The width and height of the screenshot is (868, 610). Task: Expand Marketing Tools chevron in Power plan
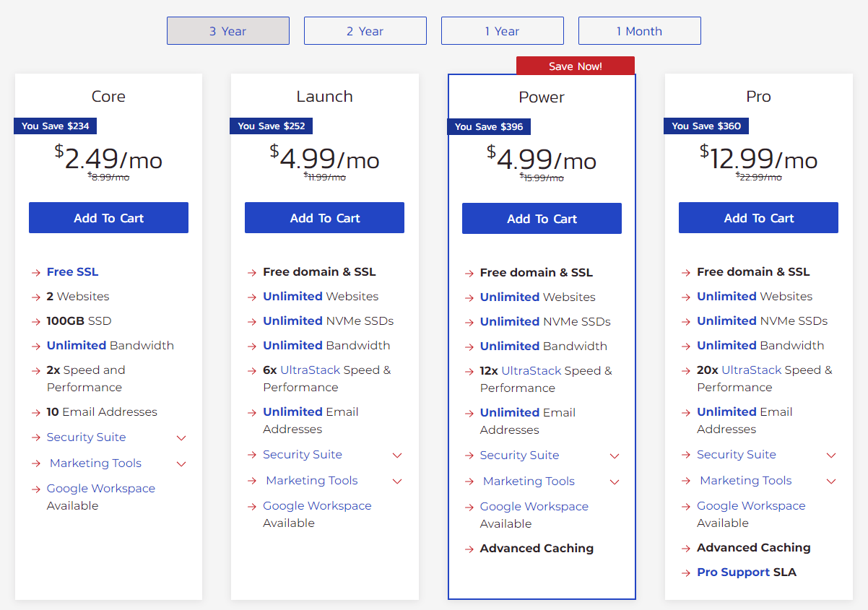tap(615, 482)
